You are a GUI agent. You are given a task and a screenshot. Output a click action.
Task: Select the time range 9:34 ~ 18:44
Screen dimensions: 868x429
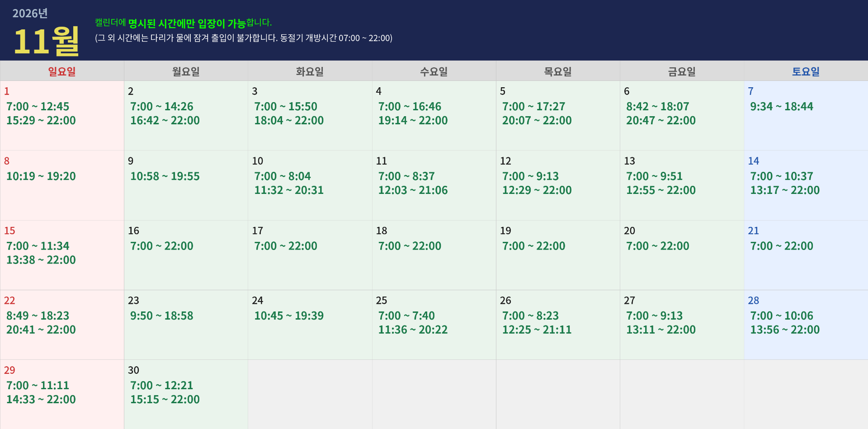click(781, 107)
